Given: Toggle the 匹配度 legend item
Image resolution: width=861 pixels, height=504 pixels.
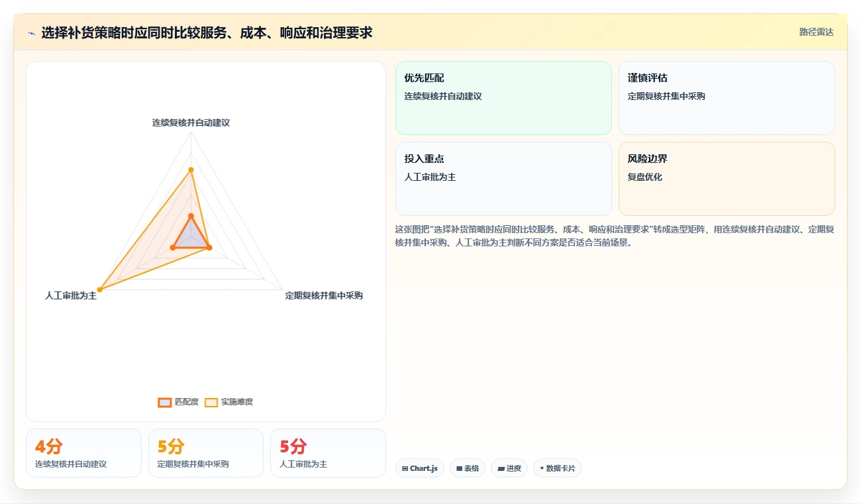Looking at the screenshot, I should click(178, 402).
